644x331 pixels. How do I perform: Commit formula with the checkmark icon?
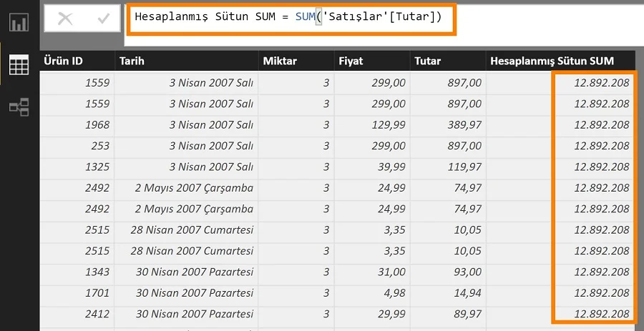(104, 19)
